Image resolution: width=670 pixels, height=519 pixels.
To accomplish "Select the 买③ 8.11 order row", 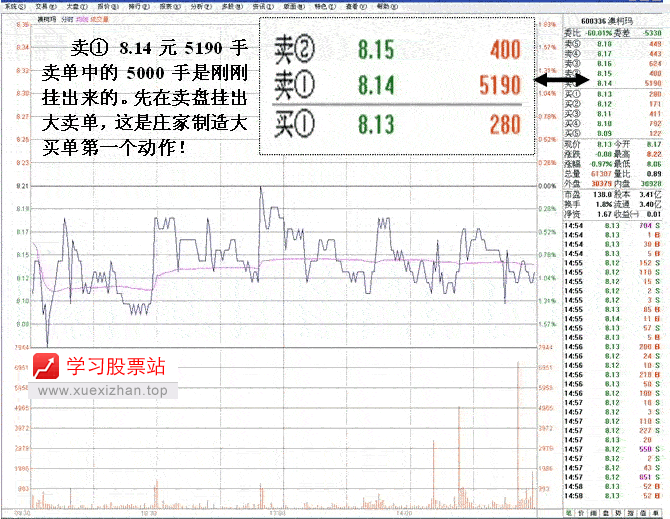I will [x=613, y=114].
